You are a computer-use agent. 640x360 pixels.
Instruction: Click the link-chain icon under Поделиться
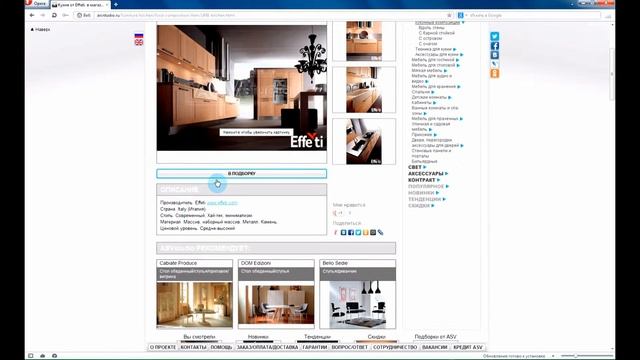click(x=380, y=232)
